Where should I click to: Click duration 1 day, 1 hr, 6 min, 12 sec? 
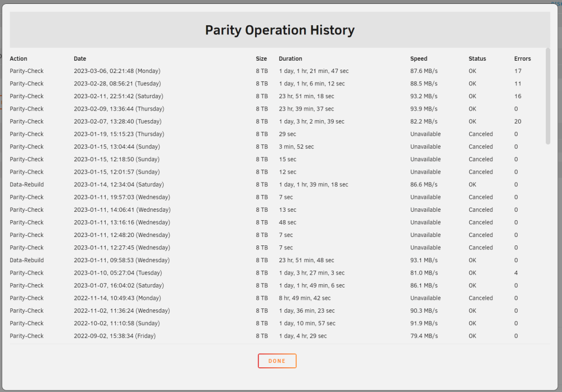(312, 84)
